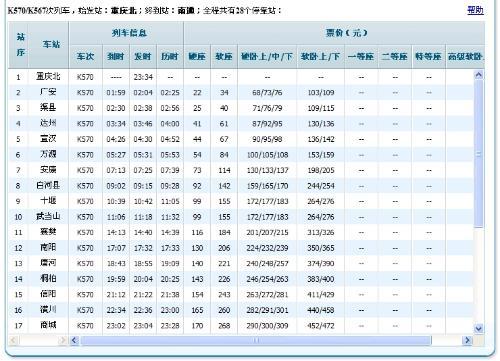Click duration 07:39 in 安康 row
The width and height of the screenshot is (500, 361).
click(170, 171)
